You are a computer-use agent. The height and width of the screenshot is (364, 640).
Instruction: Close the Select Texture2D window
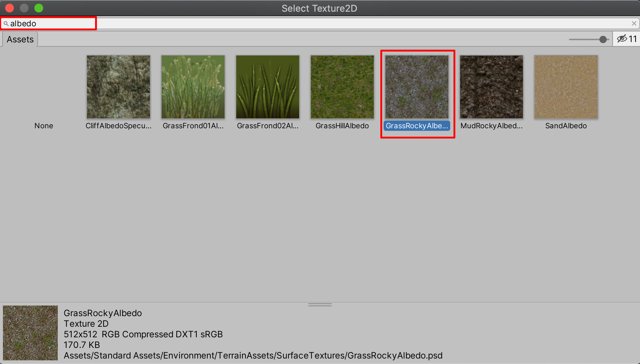click(x=10, y=8)
